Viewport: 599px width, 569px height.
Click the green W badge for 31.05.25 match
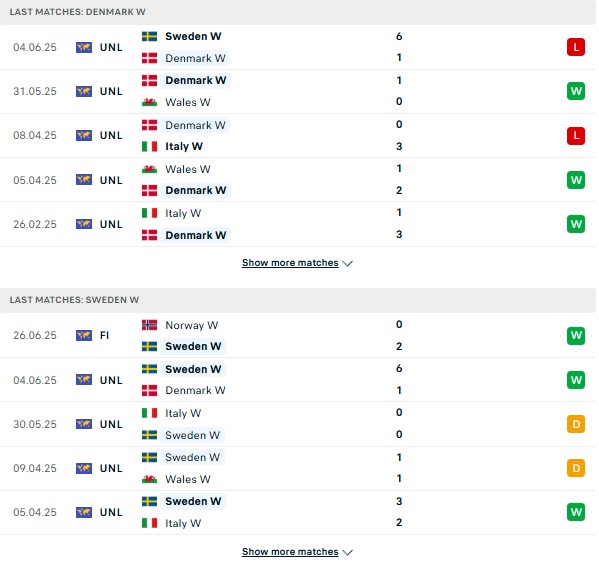[576, 91]
